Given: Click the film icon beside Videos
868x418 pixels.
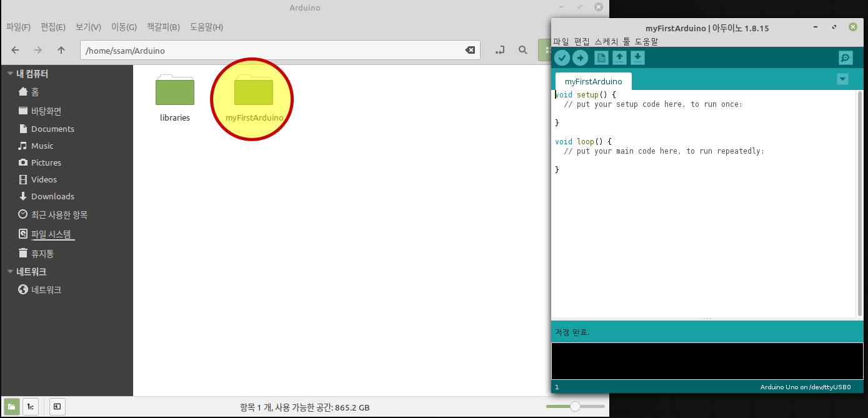Looking at the screenshot, I should pos(23,179).
